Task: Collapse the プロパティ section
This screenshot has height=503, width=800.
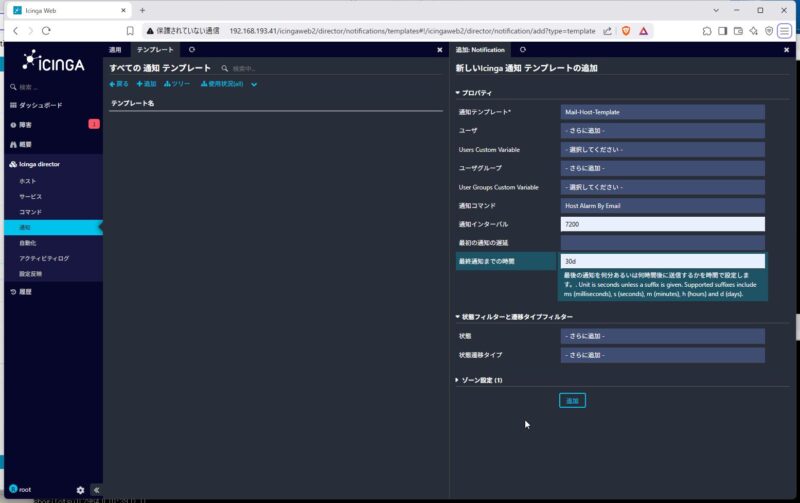Action: pyautogui.click(x=474, y=93)
